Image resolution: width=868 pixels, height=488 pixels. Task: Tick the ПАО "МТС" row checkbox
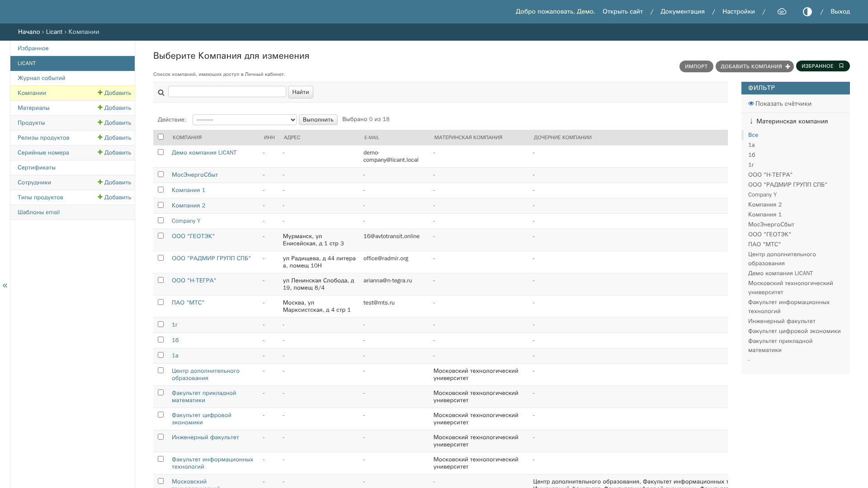click(160, 302)
